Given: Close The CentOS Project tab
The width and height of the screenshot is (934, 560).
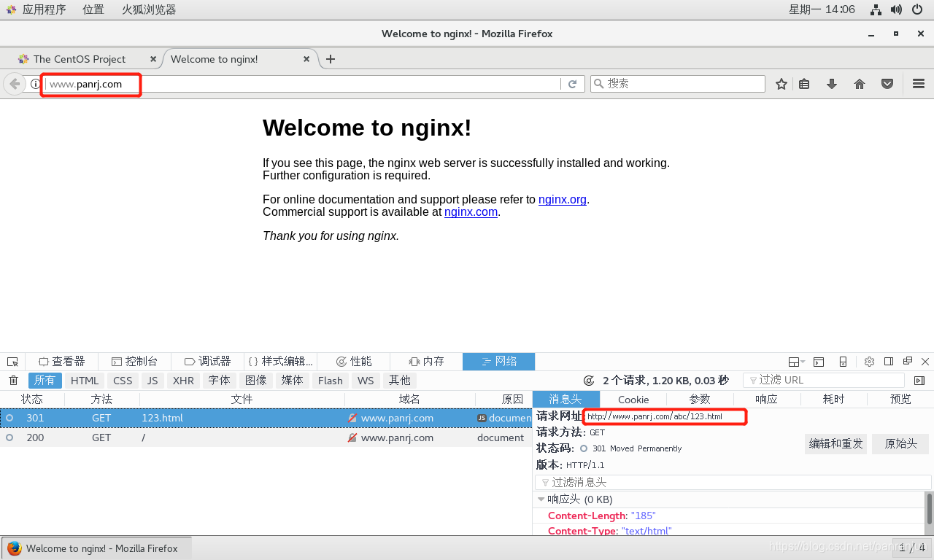Looking at the screenshot, I should point(153,59).
